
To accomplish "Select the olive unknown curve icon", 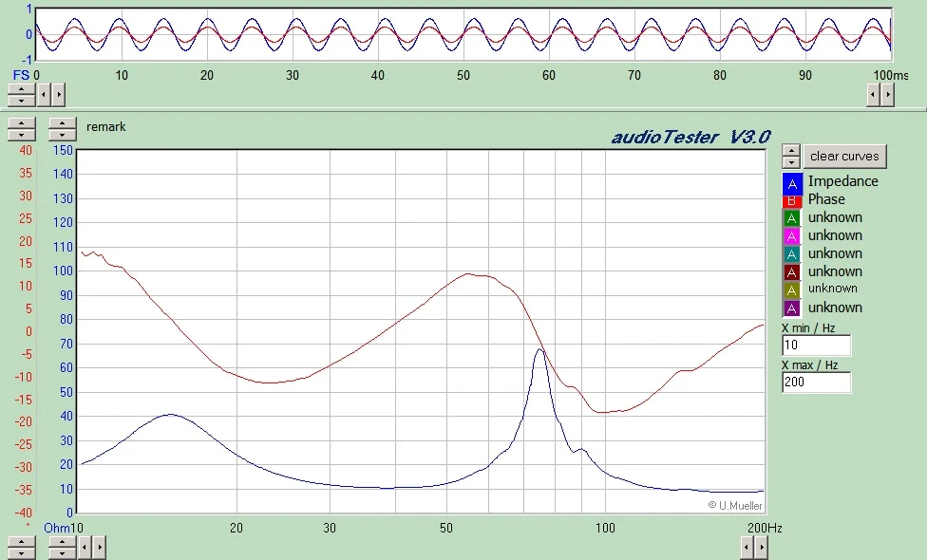I will pyautogui.click(x=793, y=289).
